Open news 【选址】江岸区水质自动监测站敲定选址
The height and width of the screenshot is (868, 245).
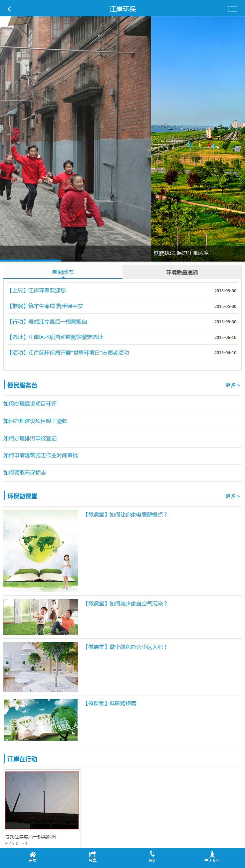[x=55, y=337]
